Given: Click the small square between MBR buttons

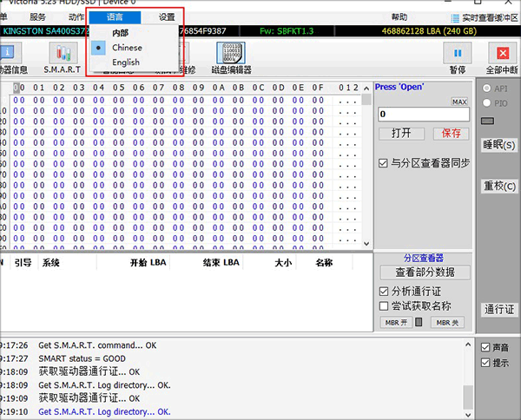Looking at the screenshot, I should (419, 322).
